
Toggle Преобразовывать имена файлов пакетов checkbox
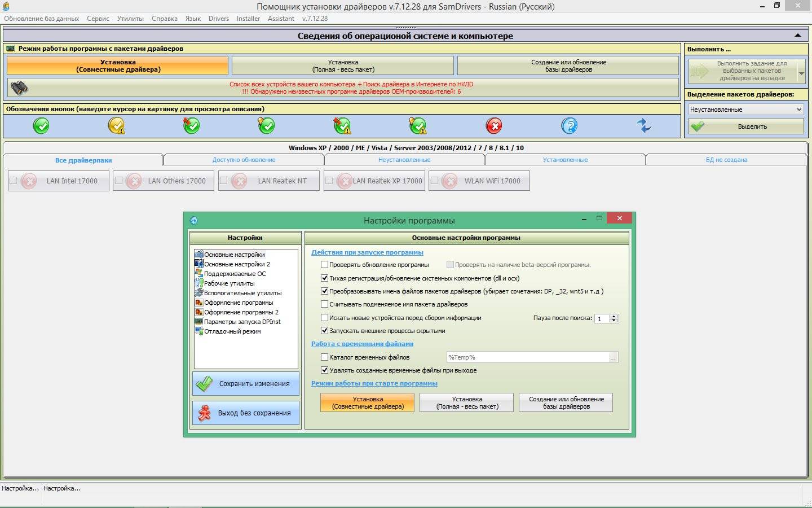pos(324,291)
